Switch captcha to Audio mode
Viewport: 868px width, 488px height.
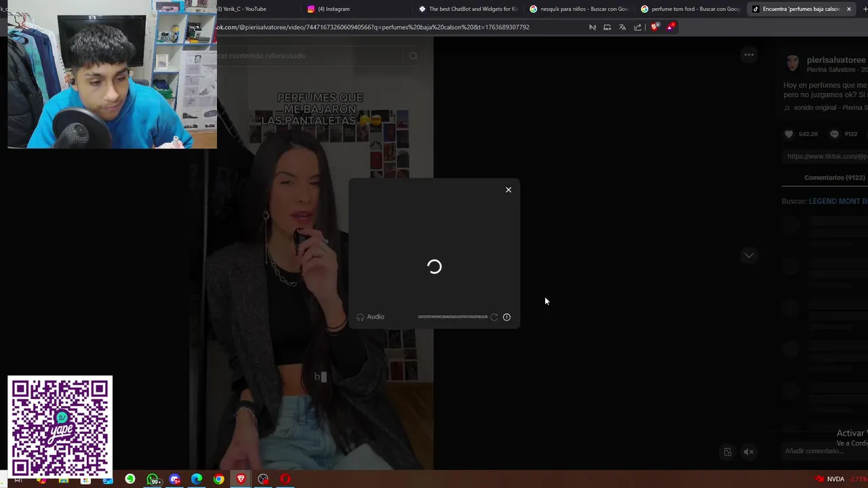[370, 317]
